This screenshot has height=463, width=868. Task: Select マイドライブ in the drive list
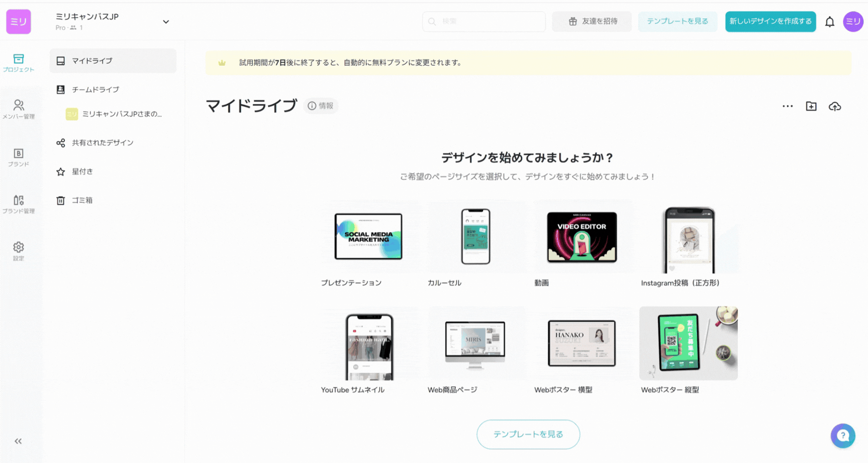(91, 60)
